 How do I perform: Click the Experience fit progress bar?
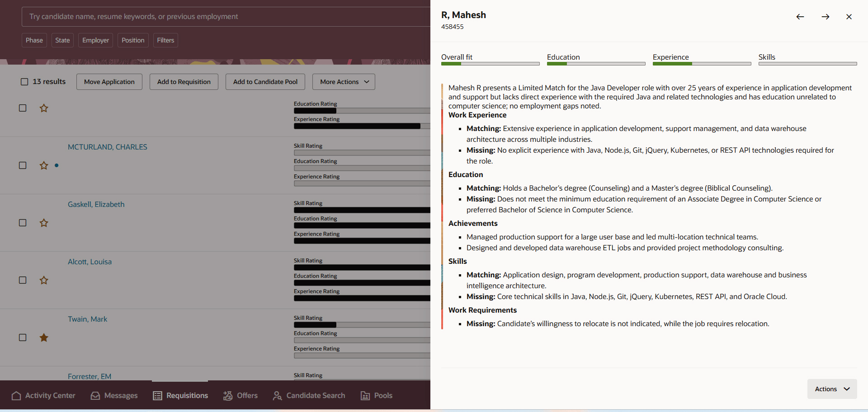pyautogui.click(x=702, y=64)
